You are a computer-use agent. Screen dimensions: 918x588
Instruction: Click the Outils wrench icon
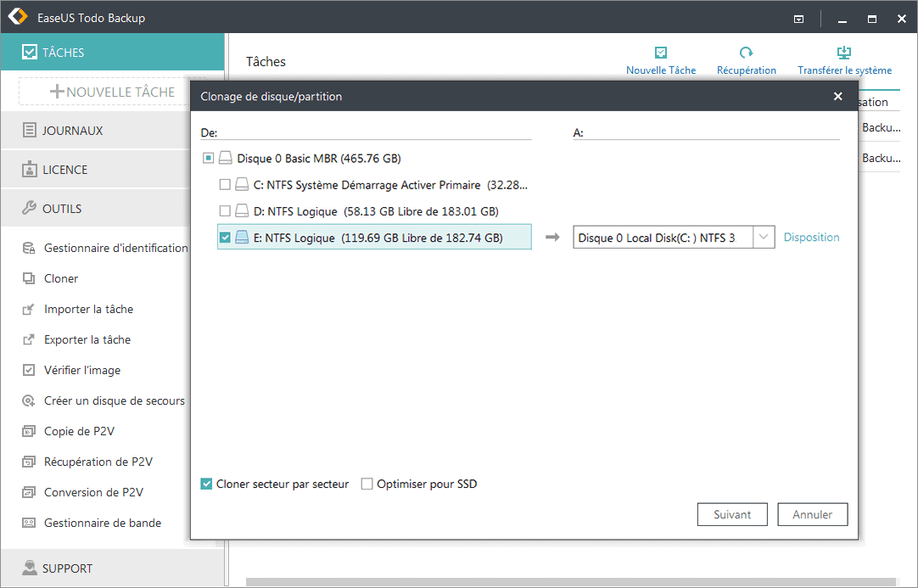point(29,208)
